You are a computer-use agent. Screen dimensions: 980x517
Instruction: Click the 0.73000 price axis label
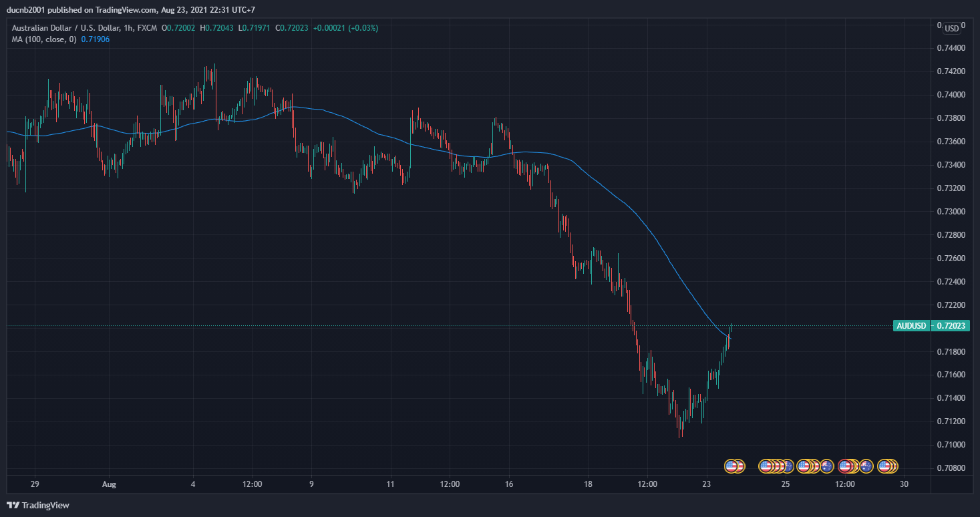click(x=951, y=212)
